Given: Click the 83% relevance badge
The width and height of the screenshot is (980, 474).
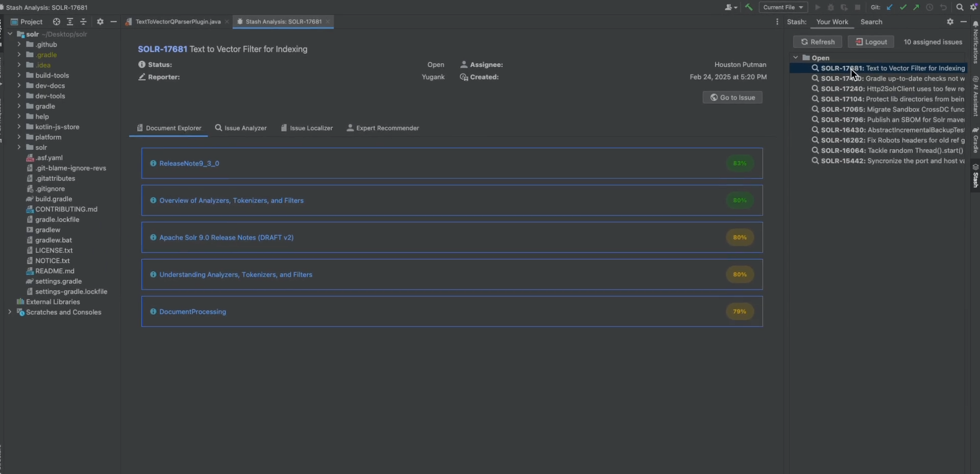Looking at the screenshot, I should click(740, 163).
